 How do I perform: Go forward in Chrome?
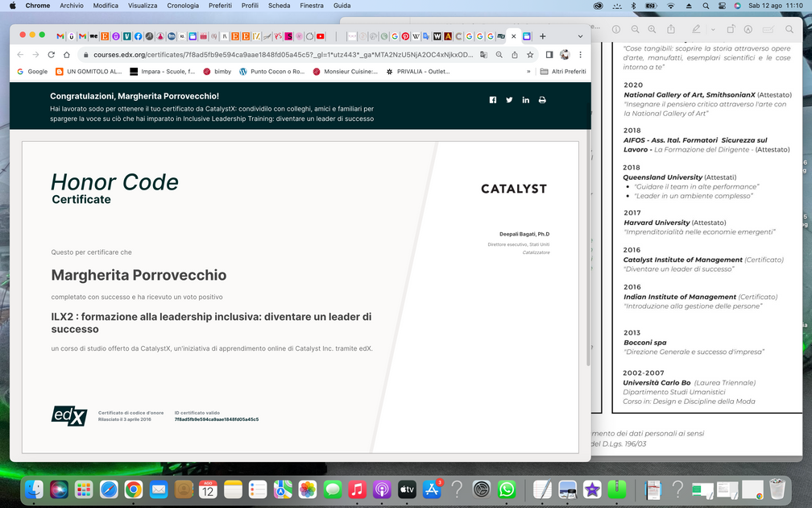35,55
